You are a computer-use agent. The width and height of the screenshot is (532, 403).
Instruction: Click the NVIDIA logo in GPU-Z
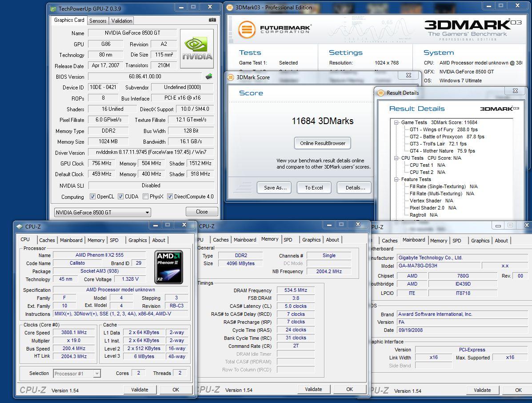(197, 48)
